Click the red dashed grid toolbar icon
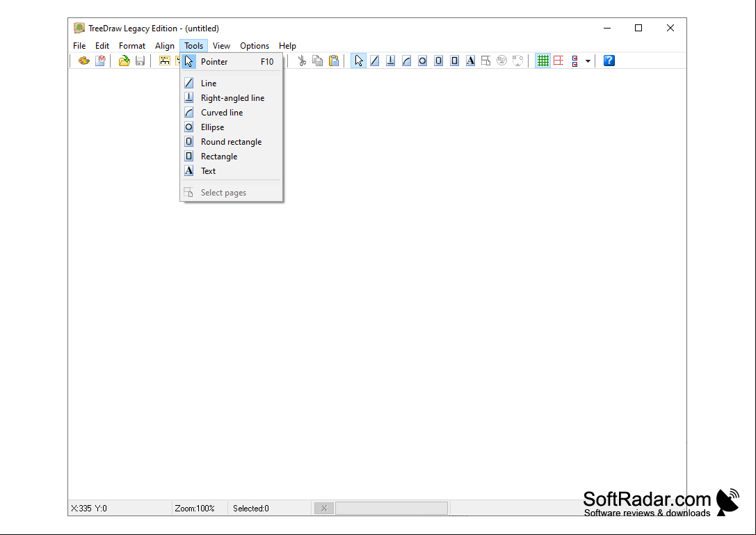This screenshot has height=535, width=756. click(558, 61)
